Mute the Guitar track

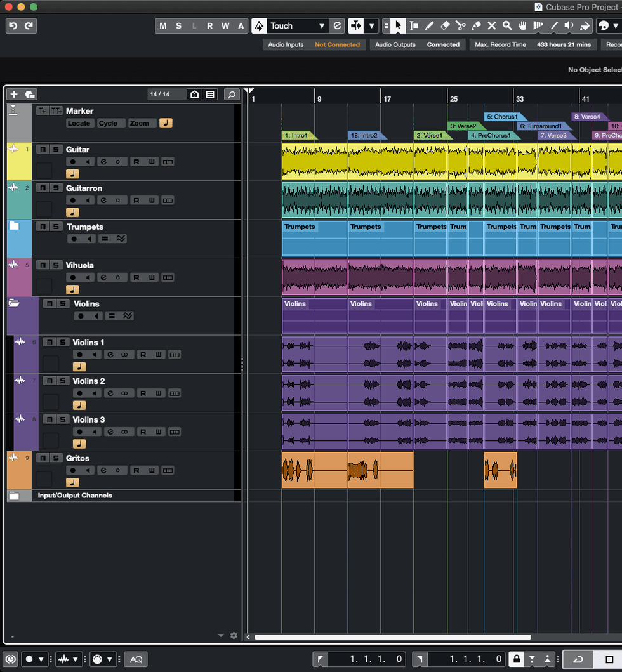[41, 150]
